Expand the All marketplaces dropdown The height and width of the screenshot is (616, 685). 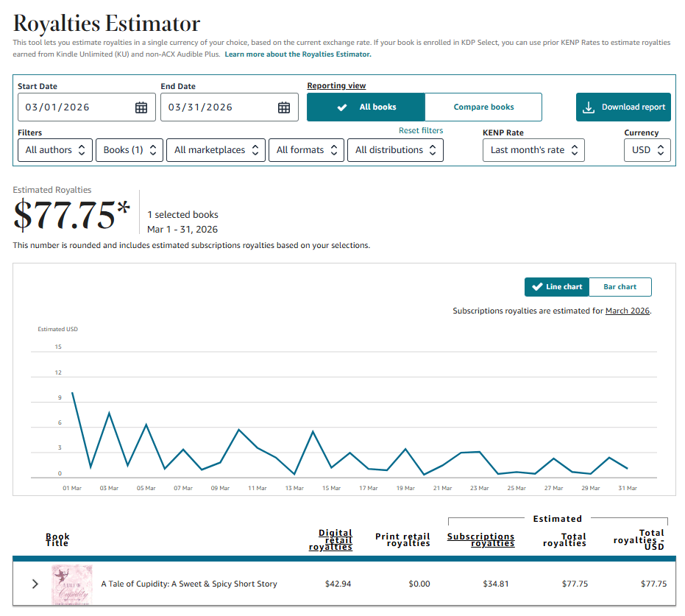pyautogui.click(x=216, y=150)
